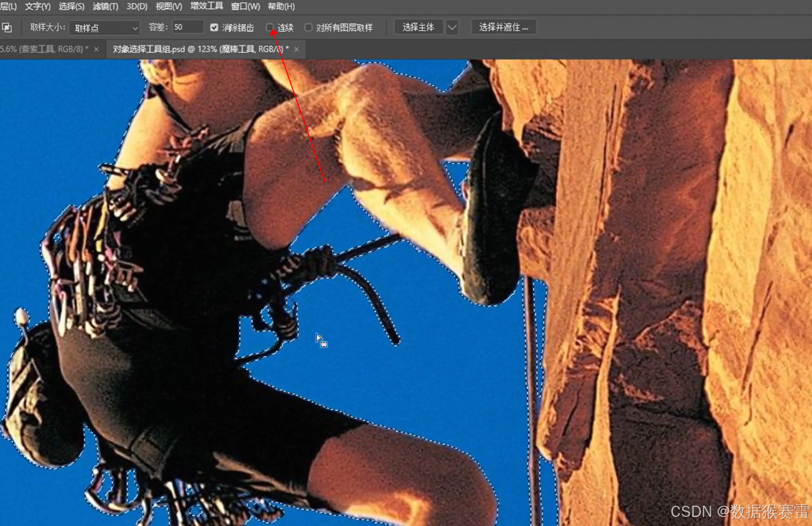
Task: Open the 视图(V) menu
Action: coord(169,6)
